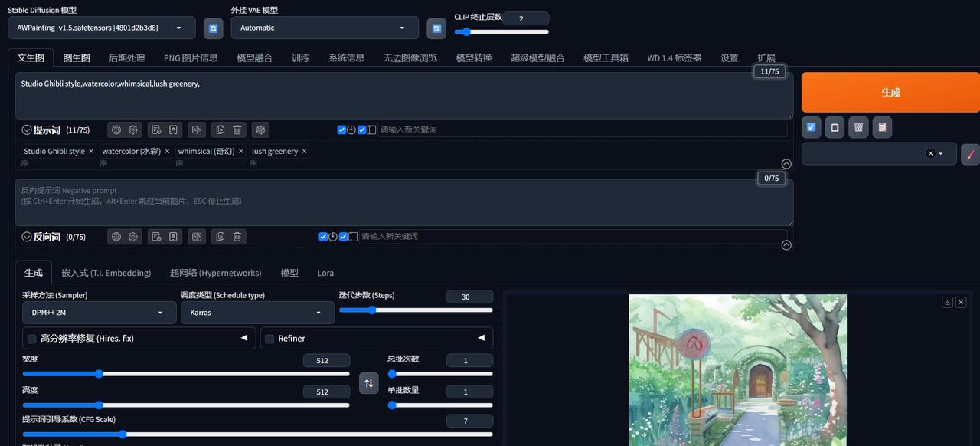
Task: Open the paintbrush style editor icon
Action: [x=970, y=154]
